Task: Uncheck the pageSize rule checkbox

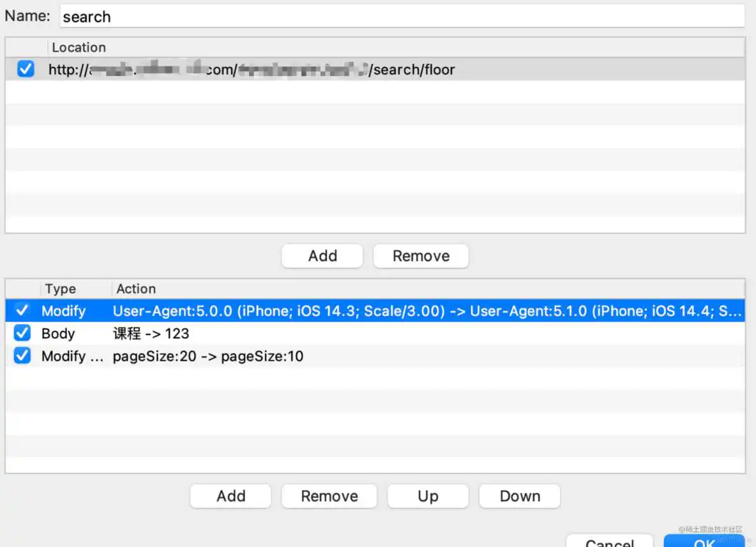Action: coord(22,356)
